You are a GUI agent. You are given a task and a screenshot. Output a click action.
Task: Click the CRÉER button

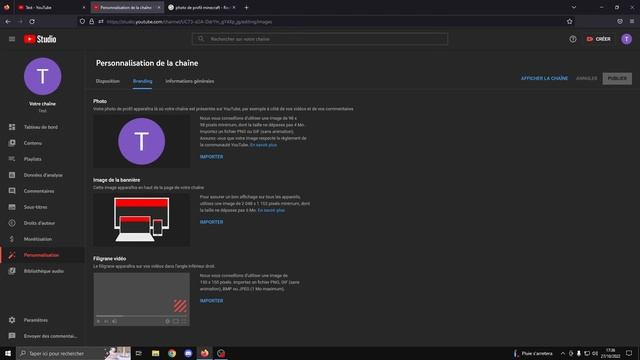pyautogui.click(x=598, y=39)
